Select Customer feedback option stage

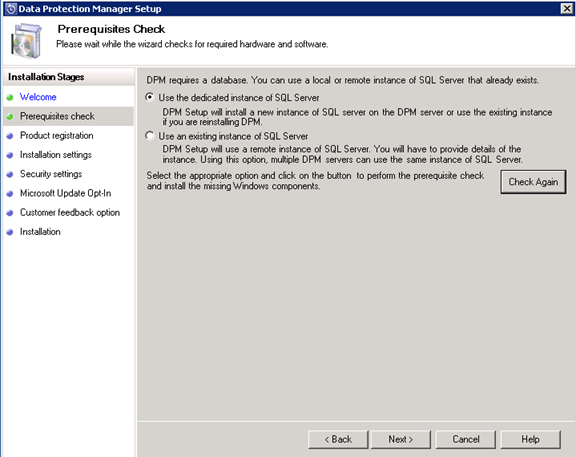(x=70, y=212)
